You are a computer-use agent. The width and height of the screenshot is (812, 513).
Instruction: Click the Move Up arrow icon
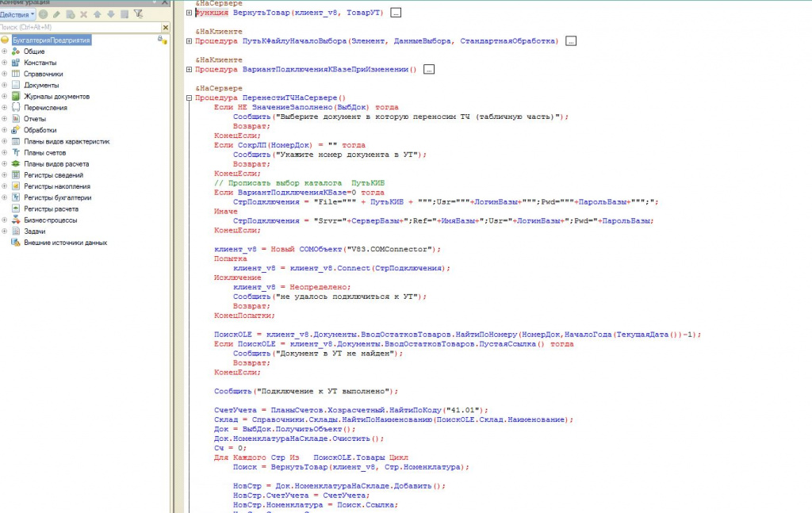(97, 14)
